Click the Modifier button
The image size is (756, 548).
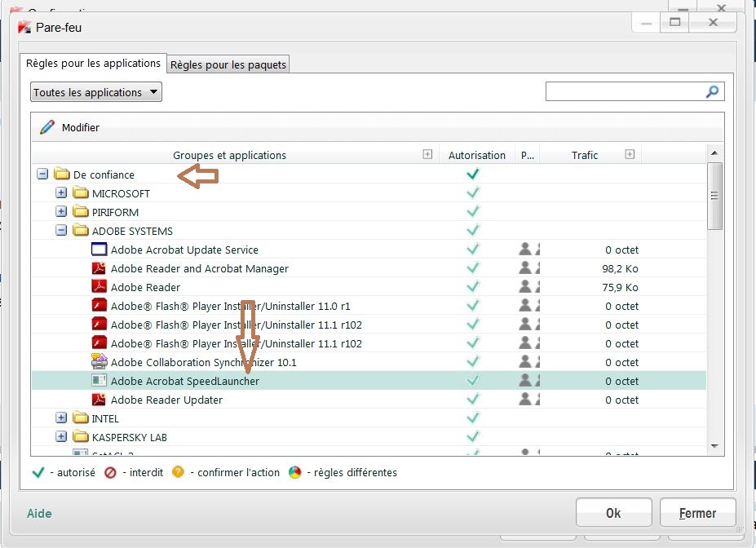point(70,127)
